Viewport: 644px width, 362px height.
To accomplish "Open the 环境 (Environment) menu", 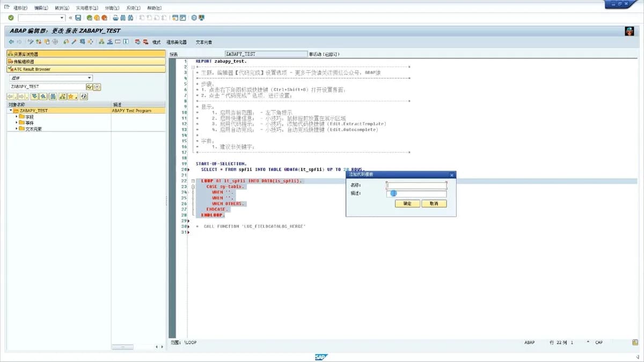I will coord(112,8).
